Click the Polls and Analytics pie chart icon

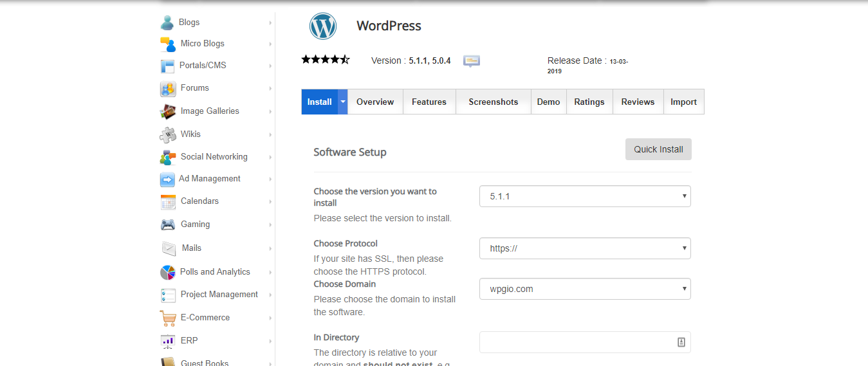[x=167, y=272]
